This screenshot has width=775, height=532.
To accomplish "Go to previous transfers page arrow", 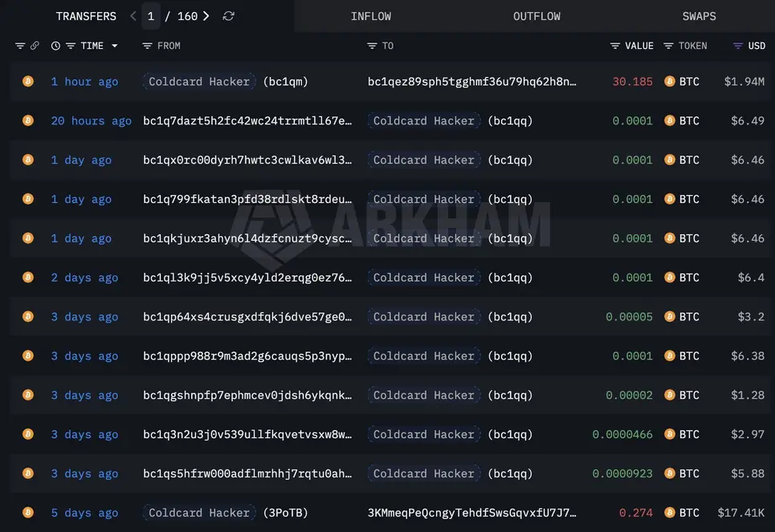I will [133, 16].
